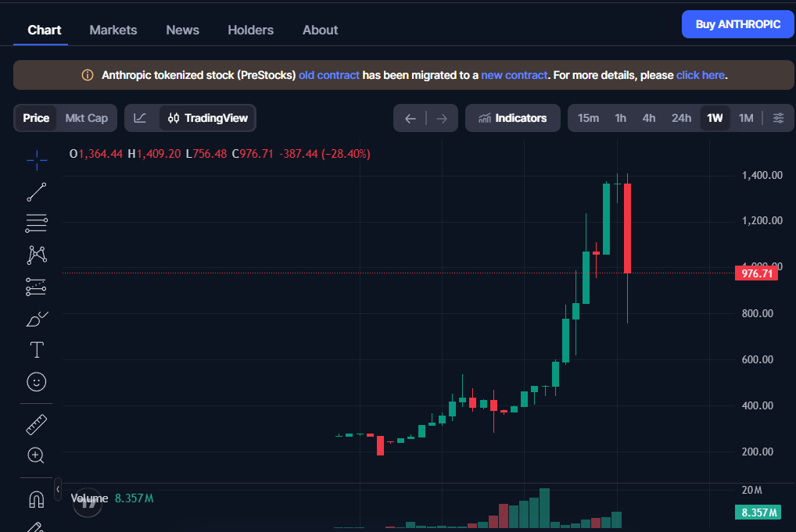Image resolution: width=796 pixels, height=532 pixels.
Task: Switch to simple line chart view
Action: coord(140,118)
